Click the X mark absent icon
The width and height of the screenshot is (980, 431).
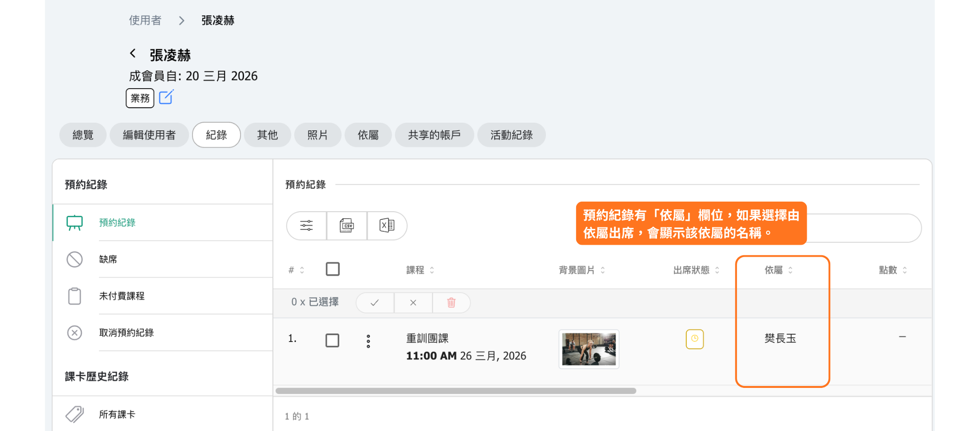(x=413, y=303)
